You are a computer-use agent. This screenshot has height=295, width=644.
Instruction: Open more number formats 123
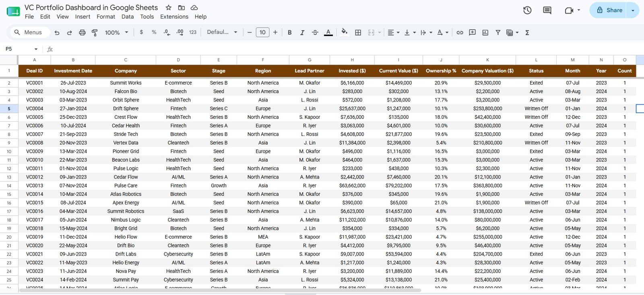point(193,32)
